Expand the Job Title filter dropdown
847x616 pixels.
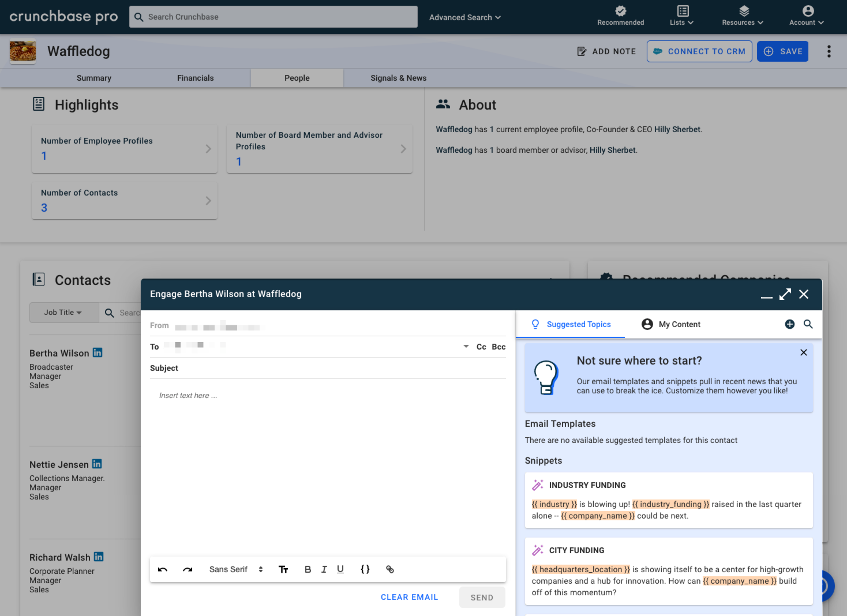tap(63, 313)
